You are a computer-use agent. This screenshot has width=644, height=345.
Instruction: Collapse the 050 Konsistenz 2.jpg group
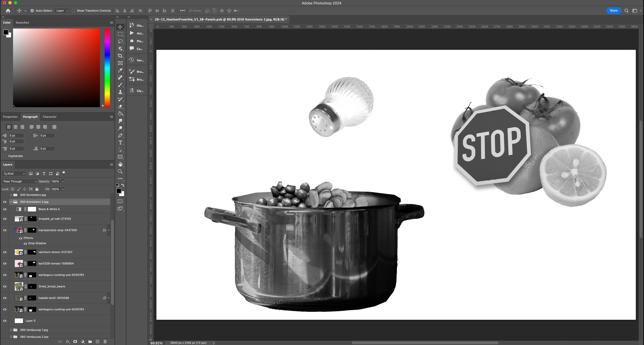pyautogui.click(x=11, y=202)
